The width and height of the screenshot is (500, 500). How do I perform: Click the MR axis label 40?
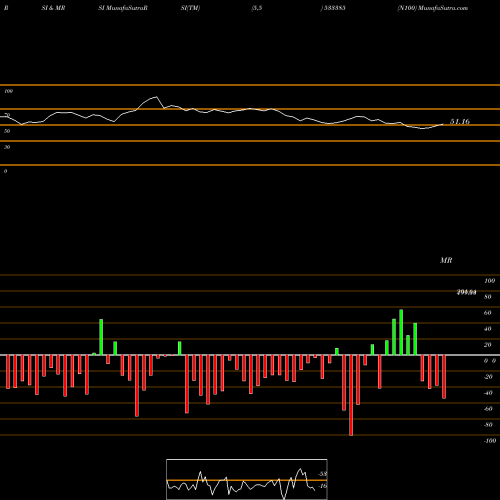point(488,329)
